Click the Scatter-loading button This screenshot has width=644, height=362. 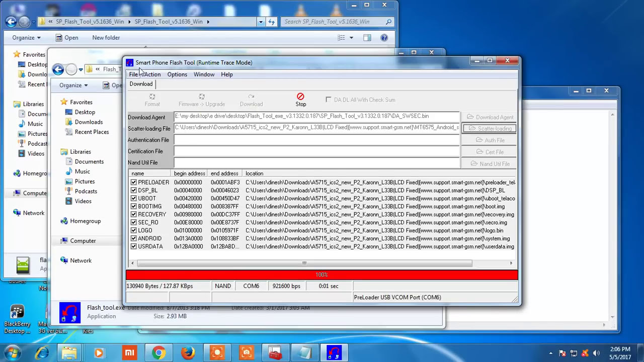pyautogui.click(x=489, y=129)
